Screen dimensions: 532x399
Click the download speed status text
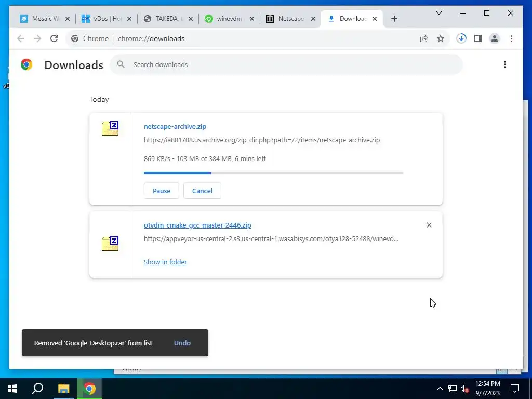(205, 159)
